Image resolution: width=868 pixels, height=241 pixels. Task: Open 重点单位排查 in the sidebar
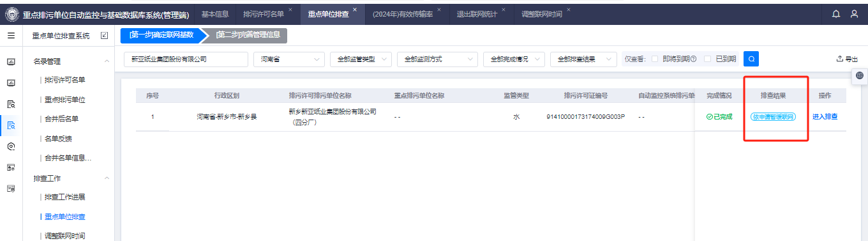64,217
